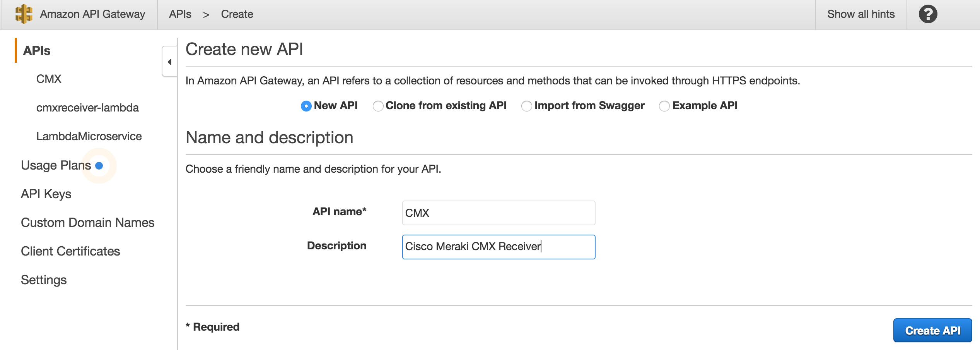
Task: Select the New API radio button
Action: tap(306, 106)
